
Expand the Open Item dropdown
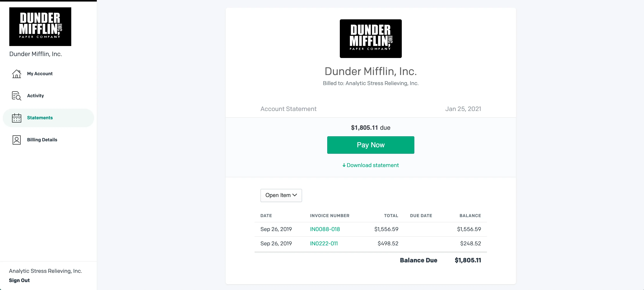281,195
